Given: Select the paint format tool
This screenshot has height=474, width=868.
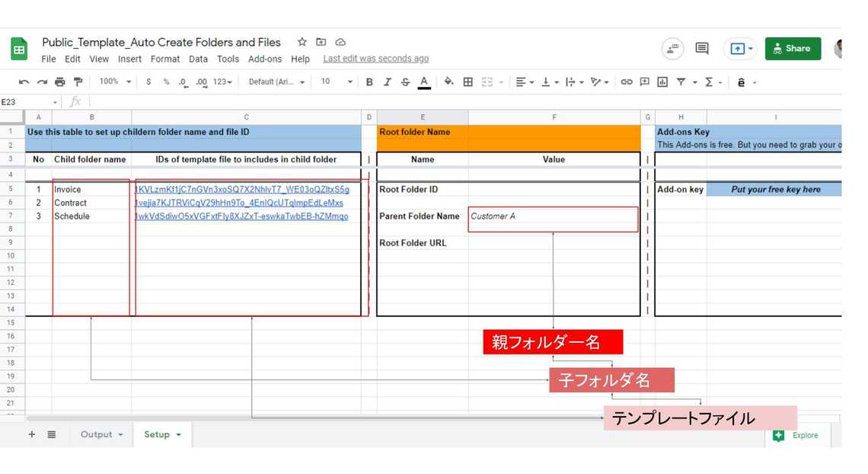Looking at the screenshot, I should (78, 82).
